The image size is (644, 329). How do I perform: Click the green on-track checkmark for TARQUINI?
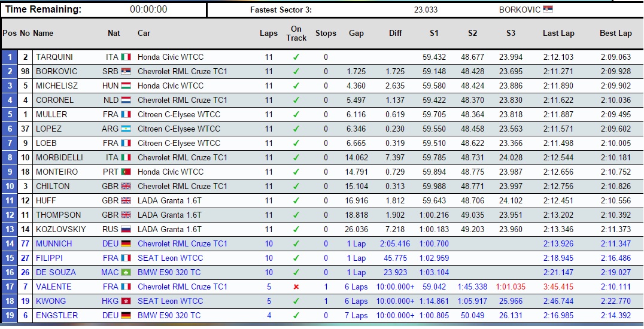(x=296, y=57)
